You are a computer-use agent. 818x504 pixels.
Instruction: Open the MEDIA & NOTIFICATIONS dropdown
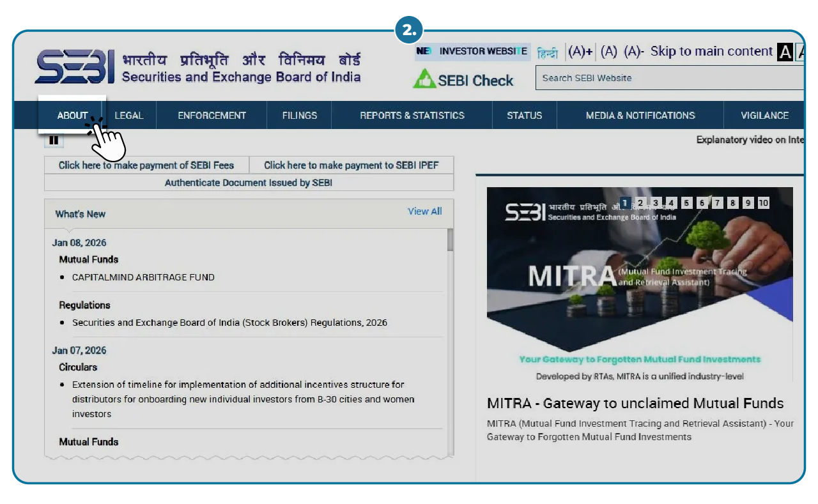click(x=640, y=115)
